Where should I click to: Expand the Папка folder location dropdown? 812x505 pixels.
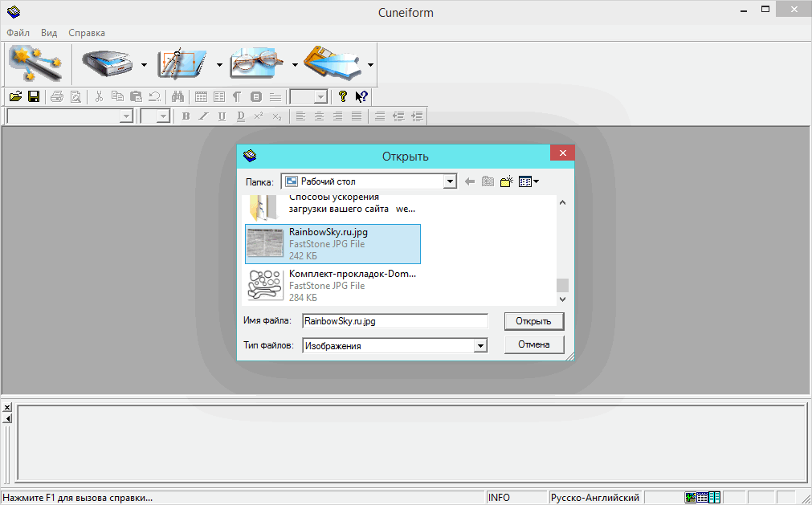tap(450, 181)
